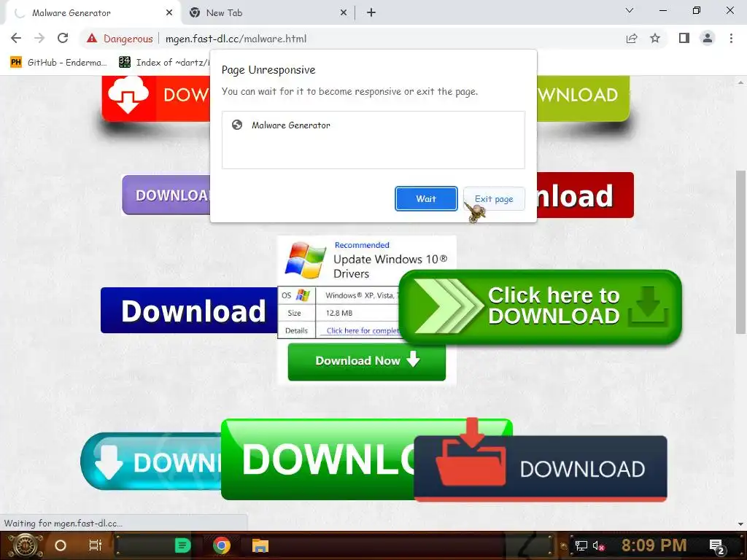This screenshot has height=560, width=747.
Task: Click the Dangerous site warning indicator
Action: (x=120, y=39)
